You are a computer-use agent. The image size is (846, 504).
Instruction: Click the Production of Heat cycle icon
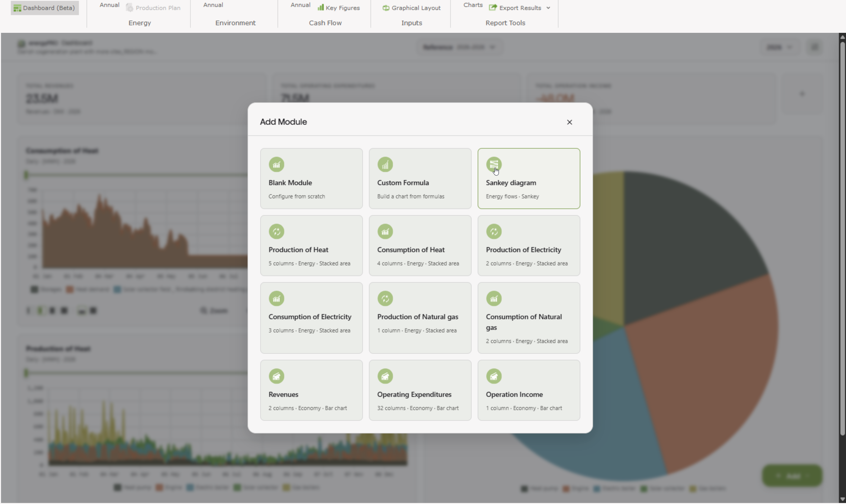click(277, 232)
